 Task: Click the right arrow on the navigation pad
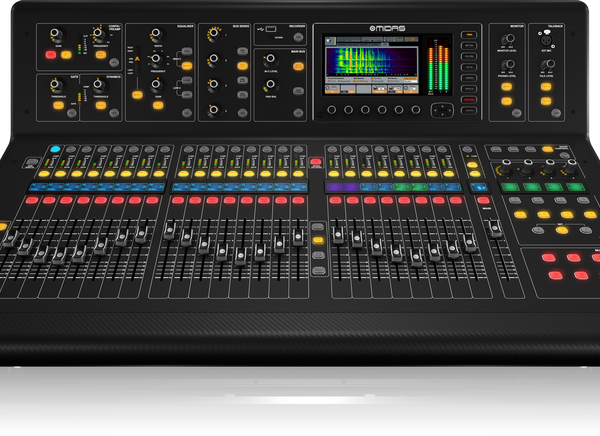coord(448,111)
